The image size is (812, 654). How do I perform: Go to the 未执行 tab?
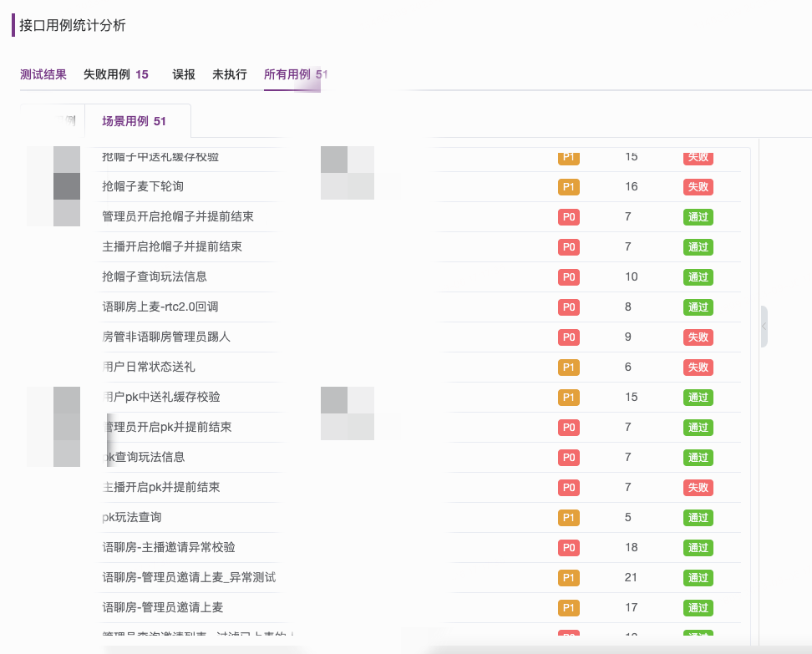[230, 74]
